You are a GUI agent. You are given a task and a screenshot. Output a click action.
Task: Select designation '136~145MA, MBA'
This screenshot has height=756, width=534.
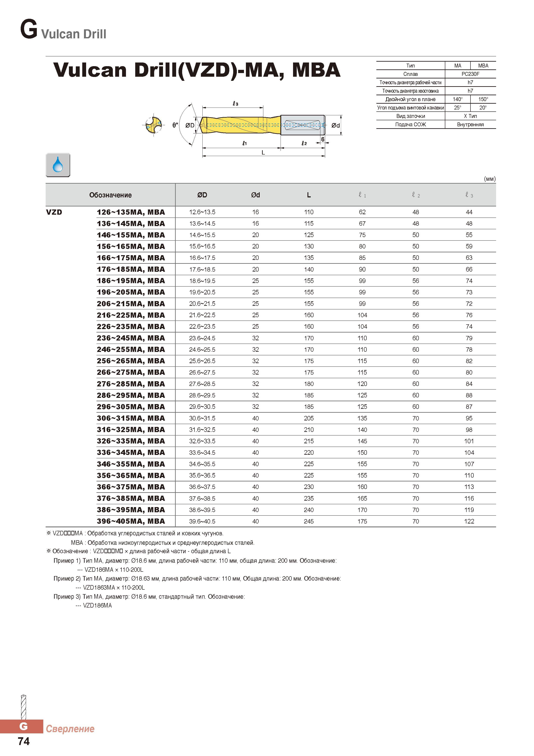pyautogui.click(x=131, y=223)
